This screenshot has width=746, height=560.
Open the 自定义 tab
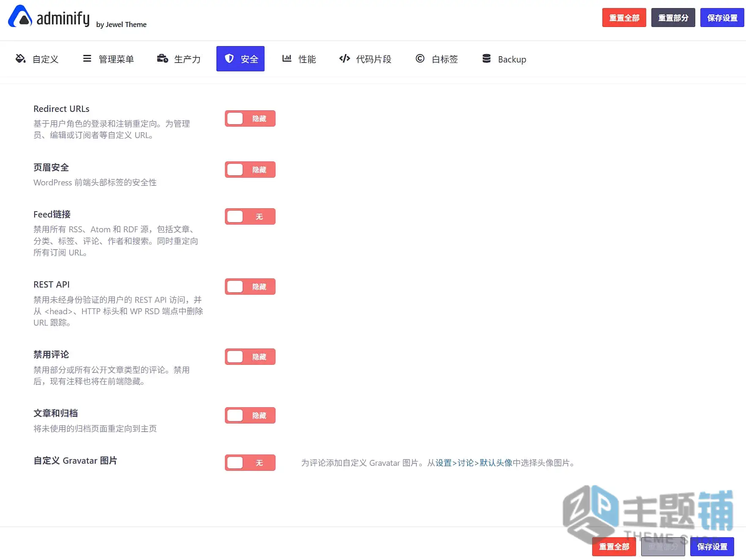(37, 59)
